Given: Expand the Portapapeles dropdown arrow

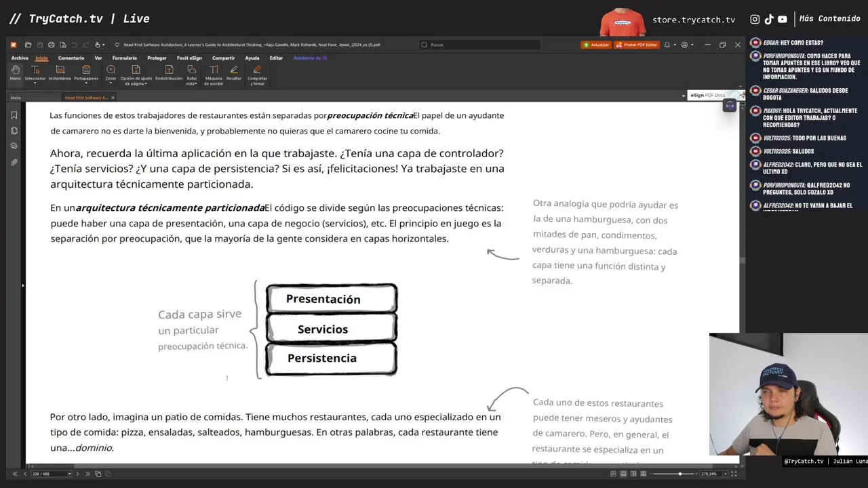Looking at the screenshot, I should tap(86, 84).
